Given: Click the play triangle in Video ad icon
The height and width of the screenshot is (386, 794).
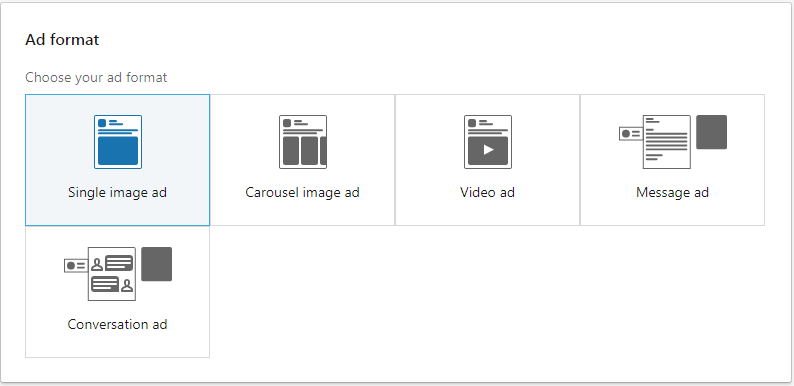Looking at the screenshot, I should [488, 150].
